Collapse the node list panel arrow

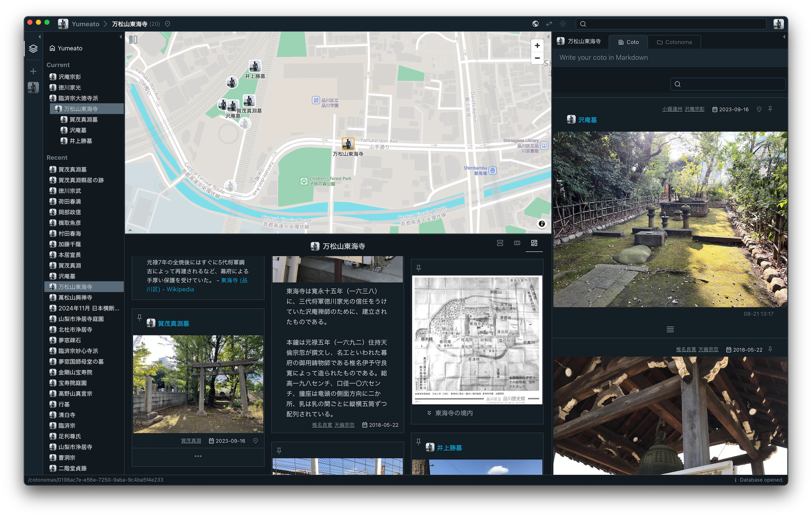(x=120, y=37)
